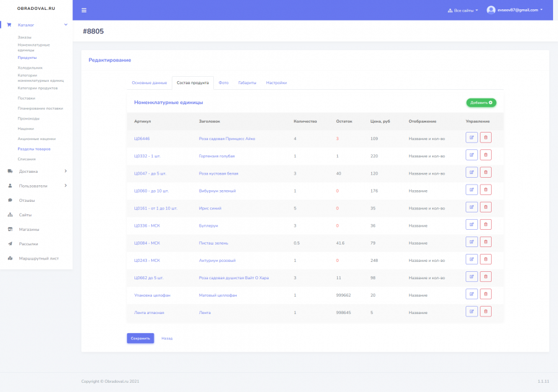Edit the Лента атласная row
This screenshot has width=558, height=392.
click(472, 311)
